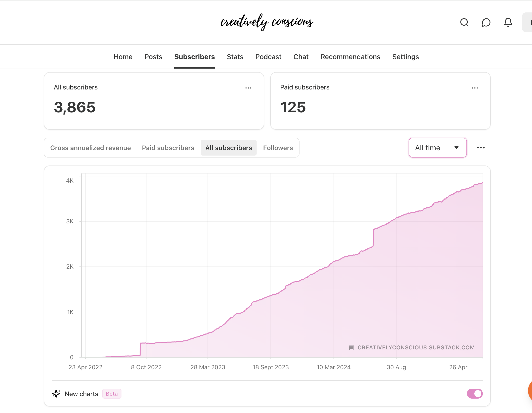Open the chat bubble icon in the header

coord(486,23)
